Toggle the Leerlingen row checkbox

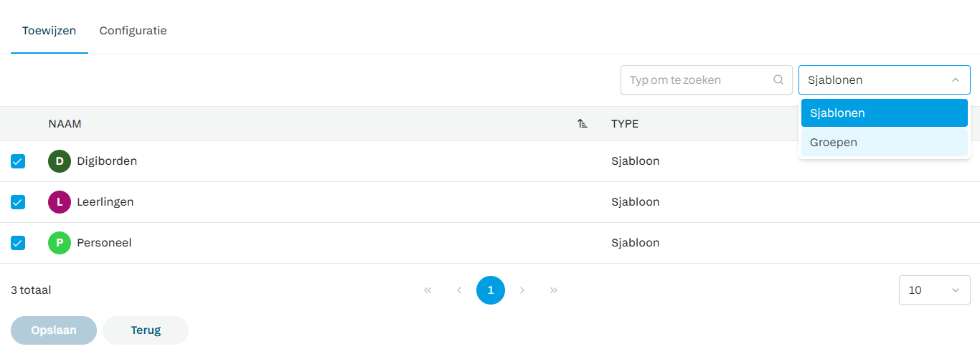18,202
